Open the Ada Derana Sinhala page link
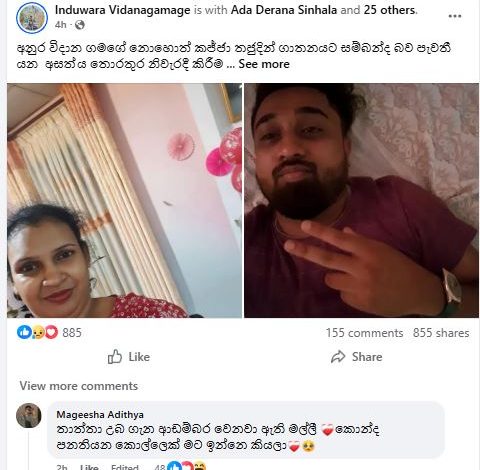The image size is (480, 470). coord(284,10)
